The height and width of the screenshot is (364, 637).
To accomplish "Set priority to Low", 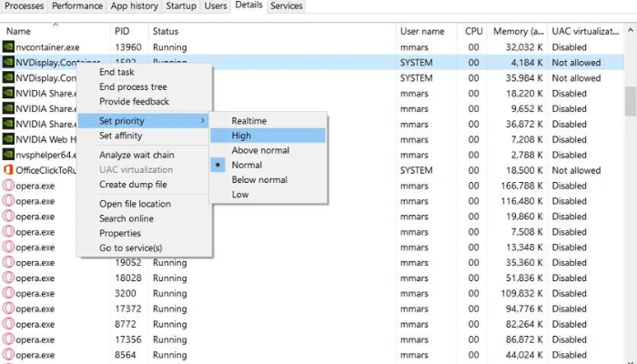I will (268, 194).
